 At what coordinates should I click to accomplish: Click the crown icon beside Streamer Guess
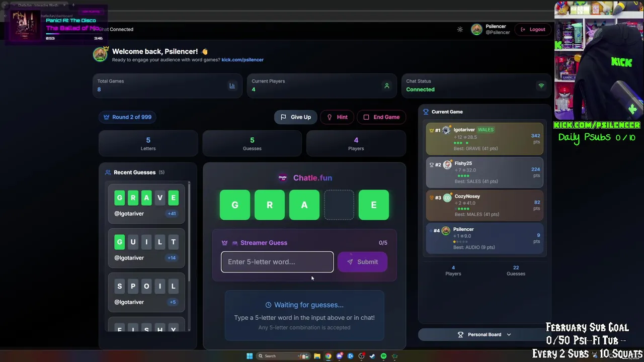coord(224,243)
